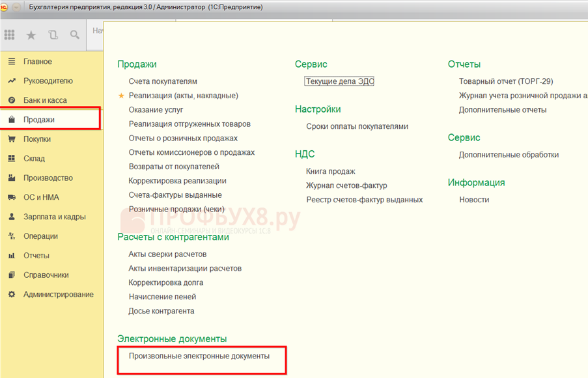
Task: Click the Отчеты bar chart icon
Action: click(x=12, y=256)
